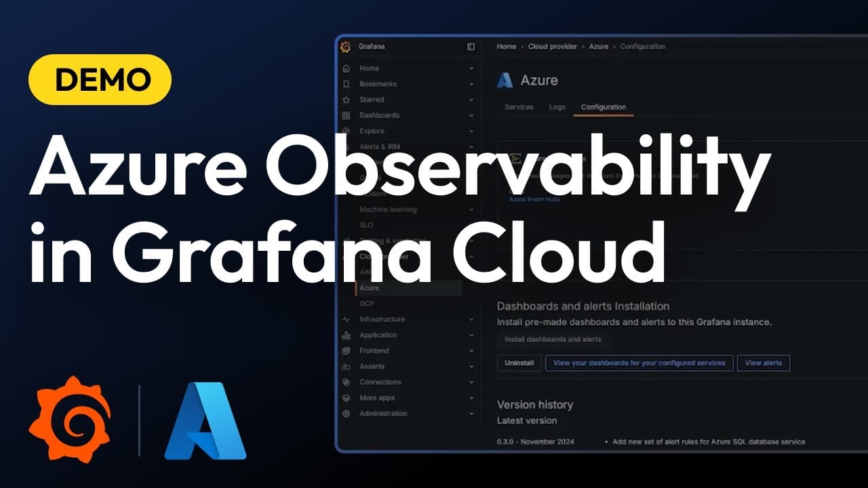Image resolution: width=868 pixels, height=488 pixels.
Task: Open Explore in the sidebar
Action: click(x=372, y=131)
